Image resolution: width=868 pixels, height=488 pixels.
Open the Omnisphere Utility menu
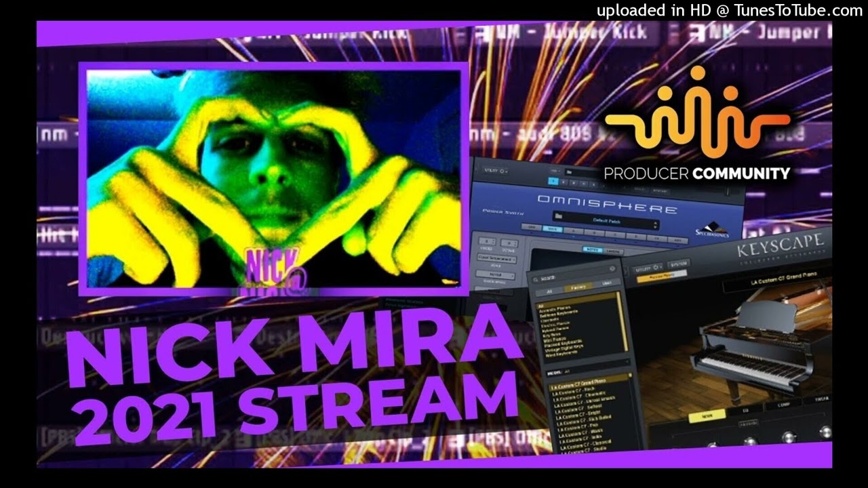point(496,171)
